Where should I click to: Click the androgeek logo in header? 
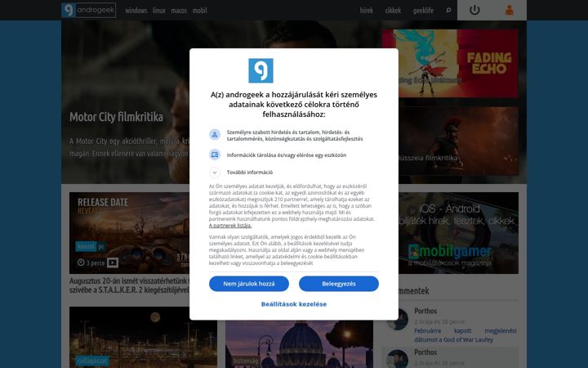click(x=88, y=10)
